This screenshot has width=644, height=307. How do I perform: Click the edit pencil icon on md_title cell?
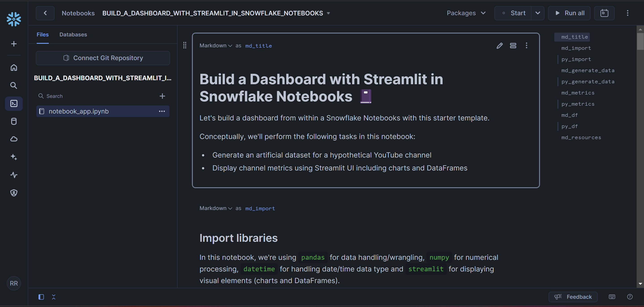(499, 45)
